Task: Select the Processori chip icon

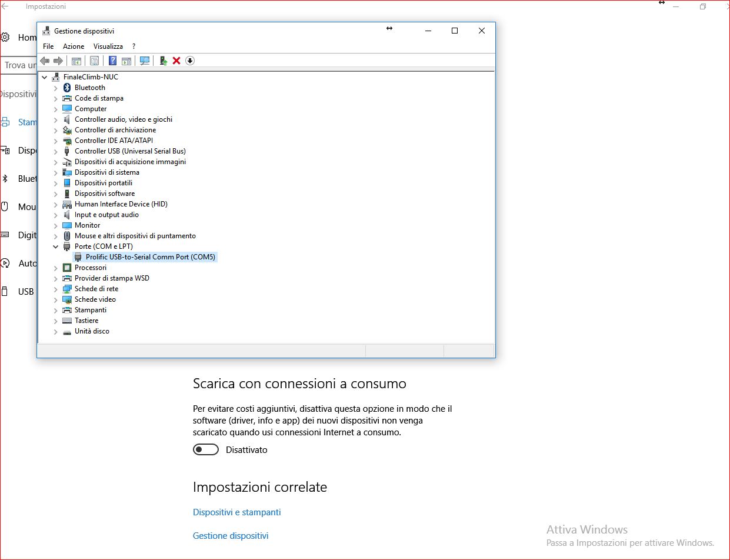Action: point(67,268)
